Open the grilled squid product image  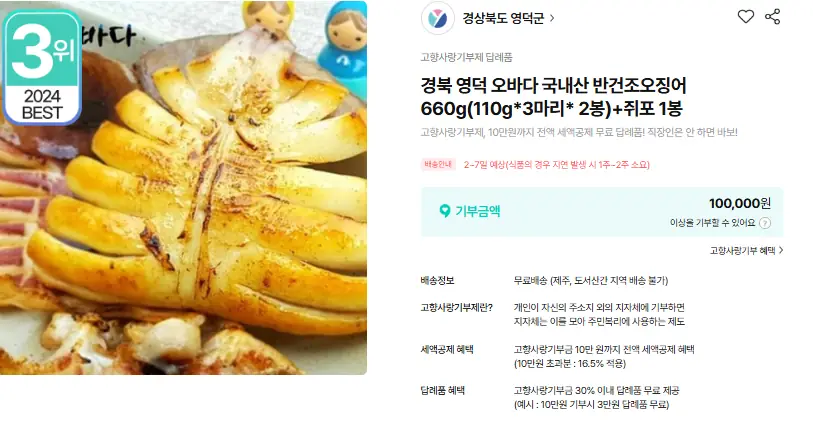(x=184, y=188)
